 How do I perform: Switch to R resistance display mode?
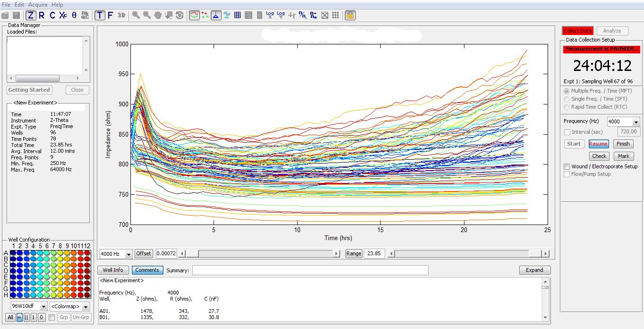pos(42,15)
